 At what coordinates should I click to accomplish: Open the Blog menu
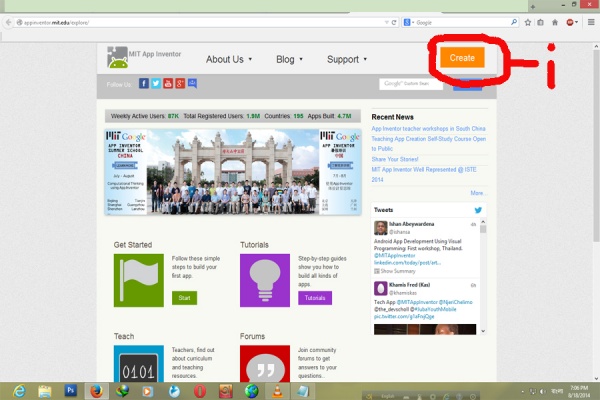289,59
